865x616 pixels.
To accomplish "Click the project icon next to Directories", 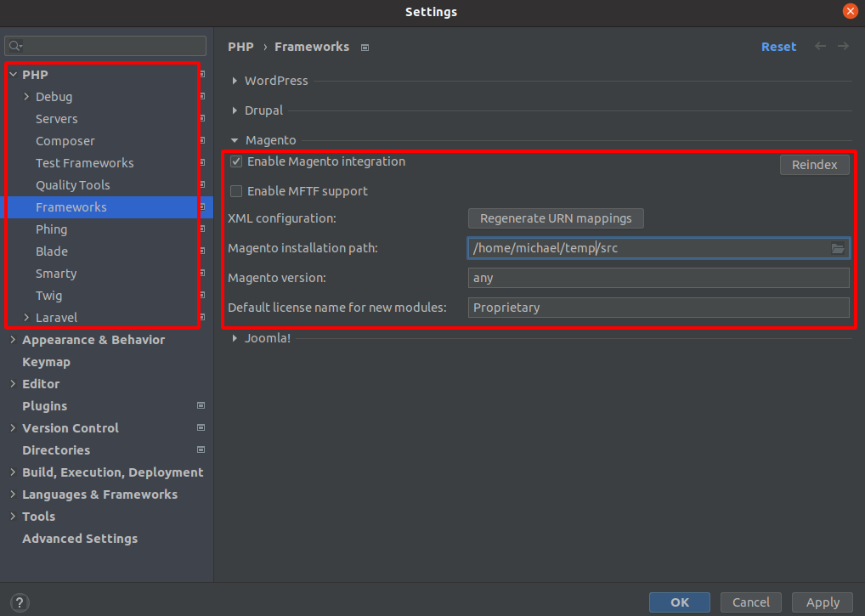I will 201,450.
